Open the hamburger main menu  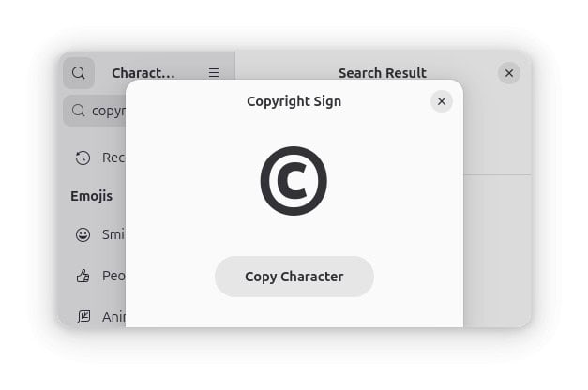pyautogui.click(x=214, y=73)
